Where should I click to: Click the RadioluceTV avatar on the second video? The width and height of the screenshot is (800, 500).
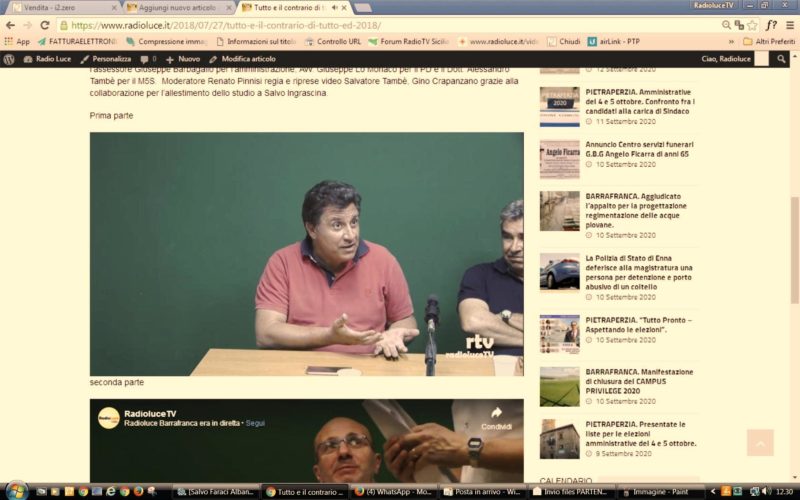pos(109,418)
